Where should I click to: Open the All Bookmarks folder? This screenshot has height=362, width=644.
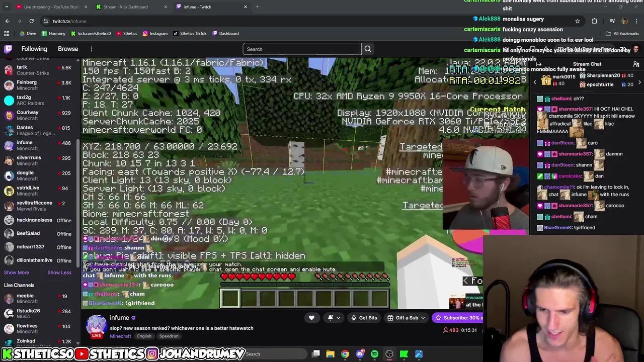(x=622, y=33)
